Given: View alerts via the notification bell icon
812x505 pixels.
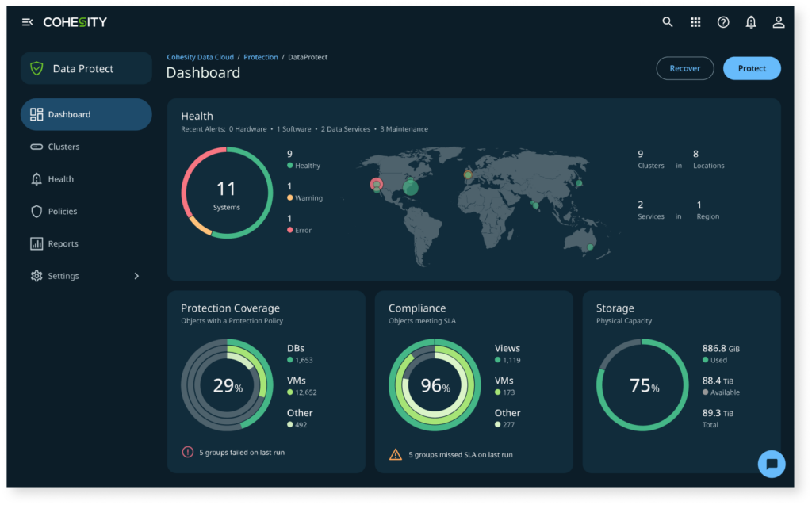Looking at the screenshot, I should pos(751,22).
